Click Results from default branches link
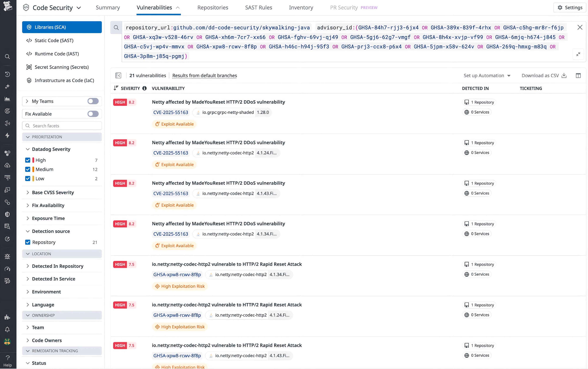 [204, 75]
